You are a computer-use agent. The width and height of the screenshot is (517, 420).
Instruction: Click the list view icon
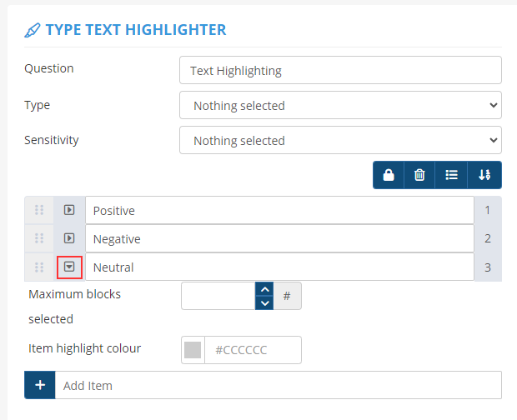tap(452, 175)
